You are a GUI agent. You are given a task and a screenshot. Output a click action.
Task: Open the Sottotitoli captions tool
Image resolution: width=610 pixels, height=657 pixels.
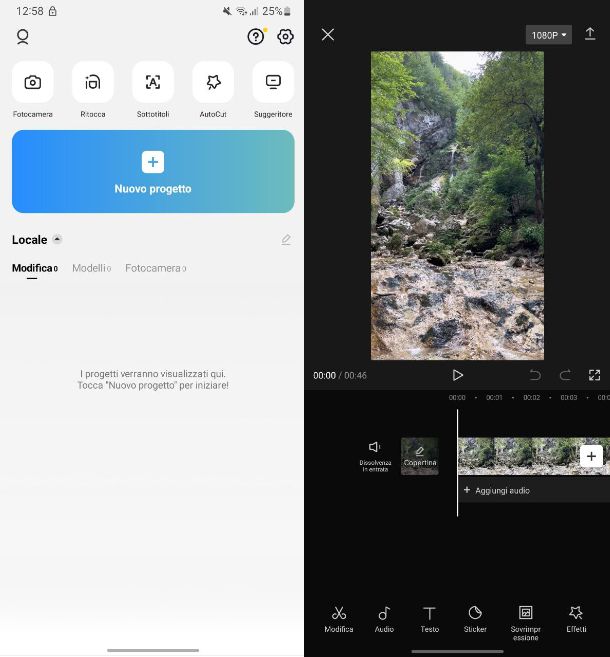tap(153, 83)
